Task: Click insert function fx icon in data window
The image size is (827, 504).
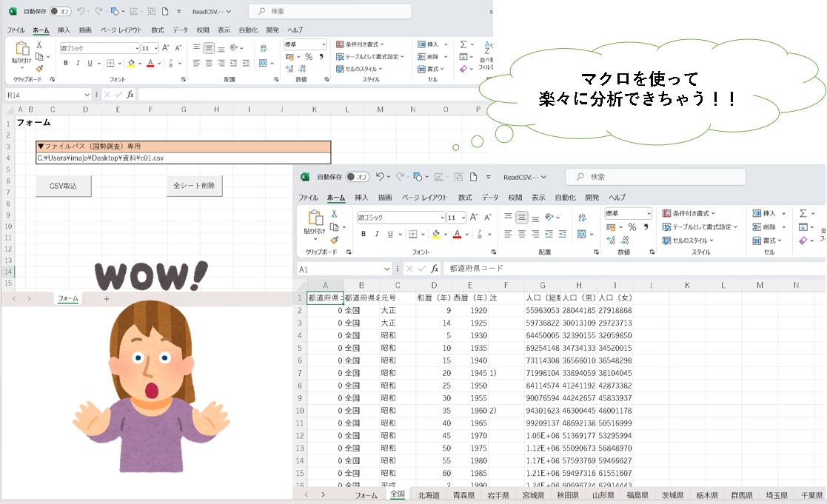Action: click(435, 269)
